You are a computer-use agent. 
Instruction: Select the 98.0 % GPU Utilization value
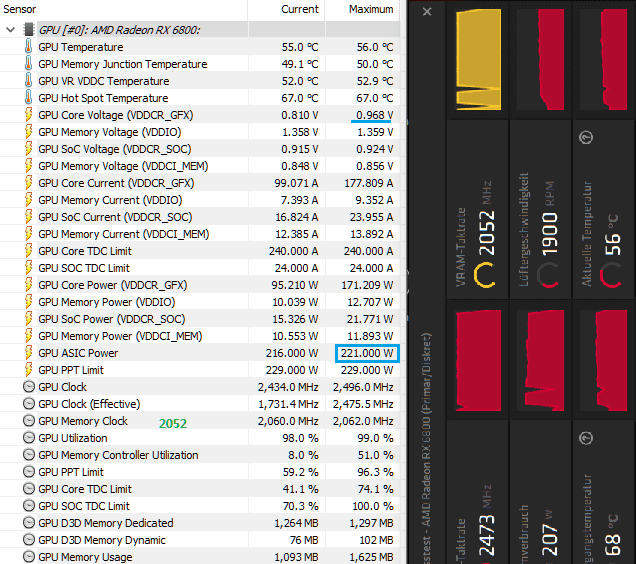click(300, 438)
